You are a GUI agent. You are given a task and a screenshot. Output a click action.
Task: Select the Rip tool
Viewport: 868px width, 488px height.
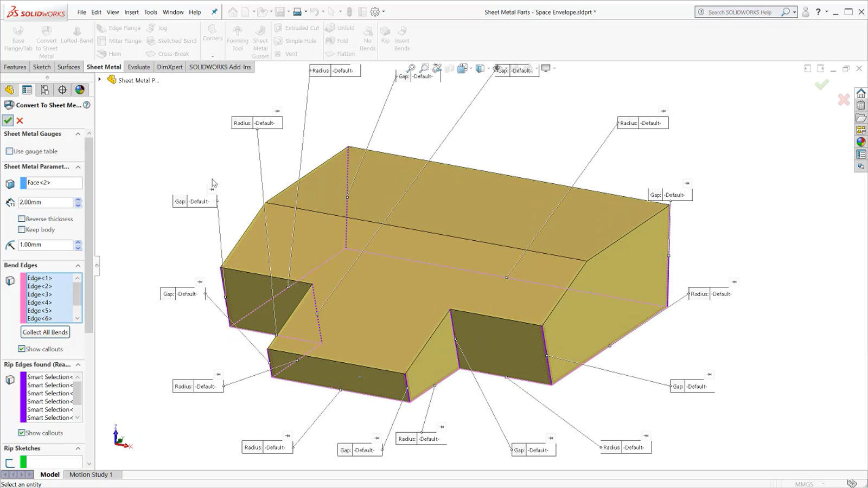[x=385, y=38]
